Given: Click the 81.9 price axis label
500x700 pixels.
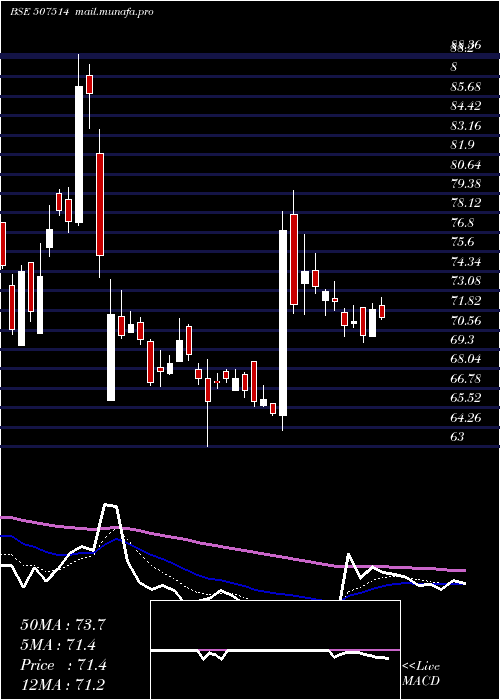Looking at the screenshot, I should pyautogui.click(x=462, y=145).
